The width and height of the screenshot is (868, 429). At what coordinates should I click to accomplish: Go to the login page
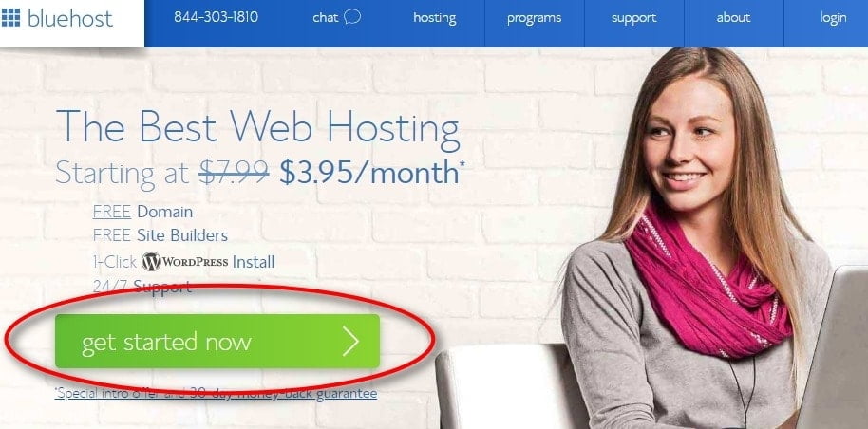click(x=833, y=18)
